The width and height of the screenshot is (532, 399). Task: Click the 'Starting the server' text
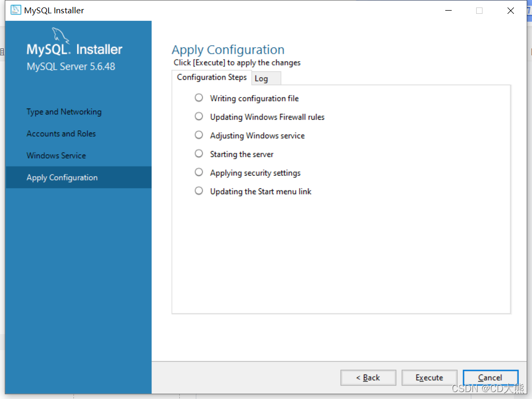tap(242, 154)
